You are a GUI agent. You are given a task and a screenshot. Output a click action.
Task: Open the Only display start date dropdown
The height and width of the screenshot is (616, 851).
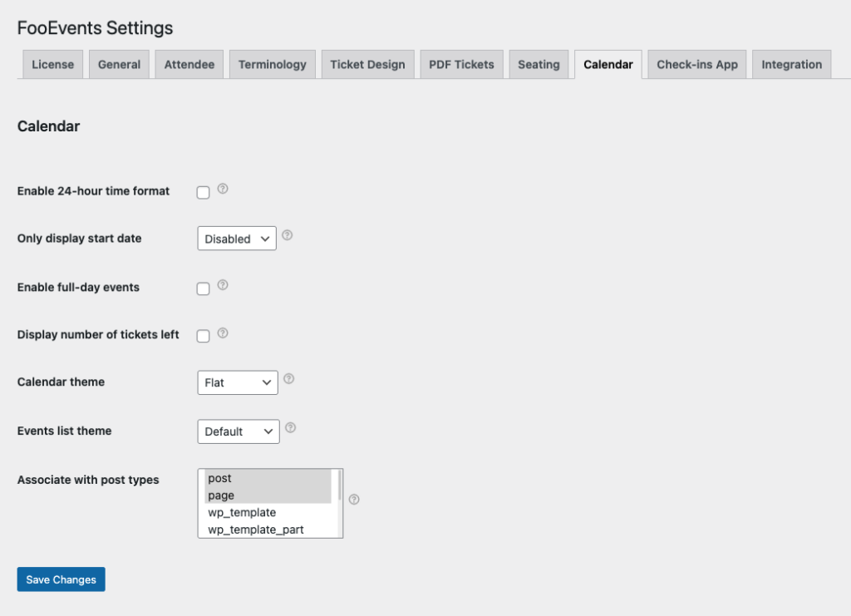(236, 238)
